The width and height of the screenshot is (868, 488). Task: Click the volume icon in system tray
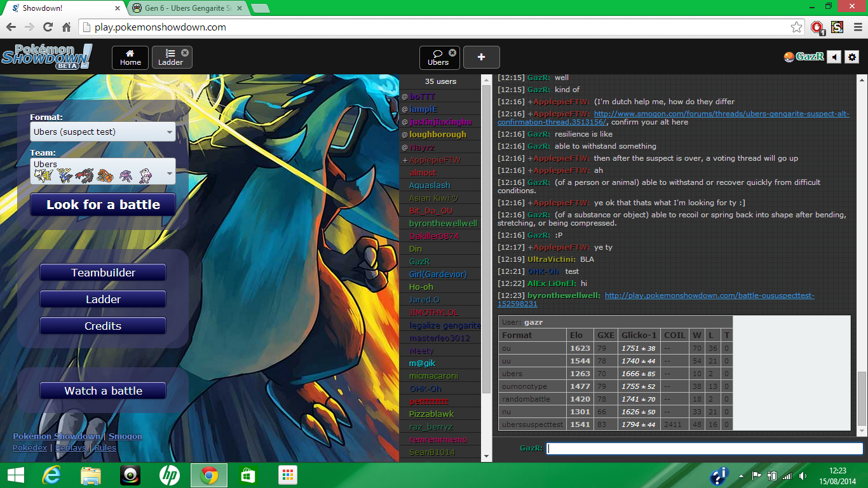point(803,475)
